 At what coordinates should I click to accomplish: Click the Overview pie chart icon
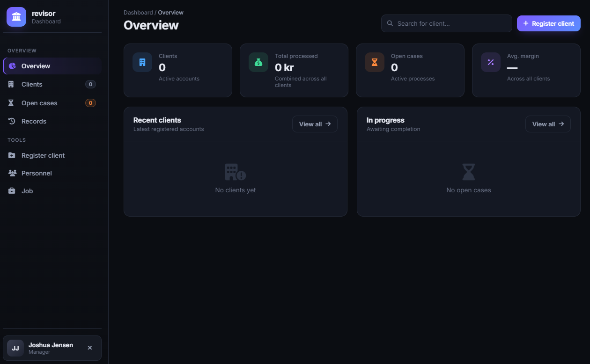pos(12,66)
